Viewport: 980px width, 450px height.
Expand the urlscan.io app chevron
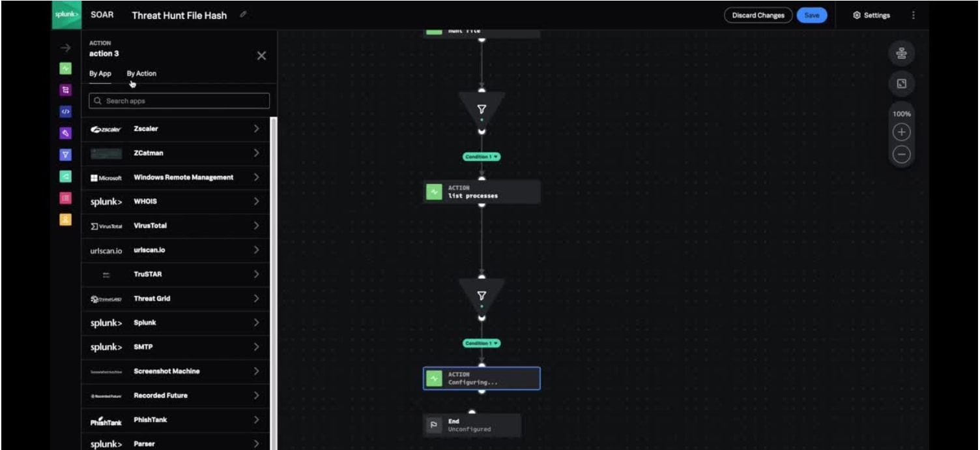click(257, 250)
